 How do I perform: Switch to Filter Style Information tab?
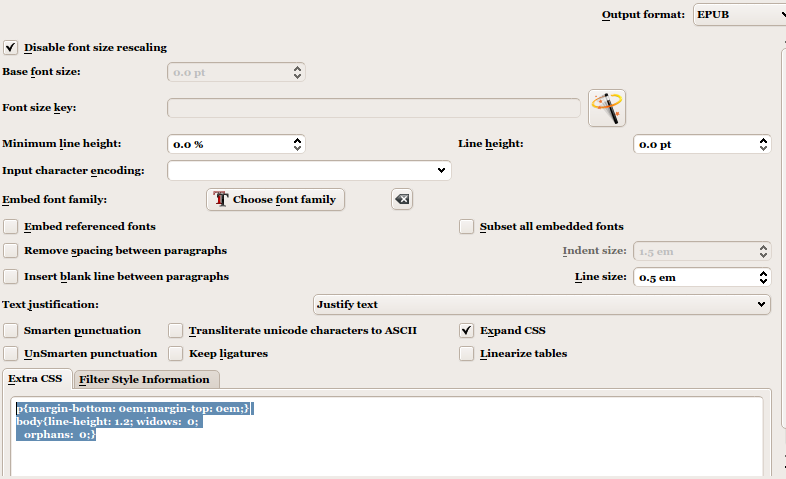coord(145,379)
